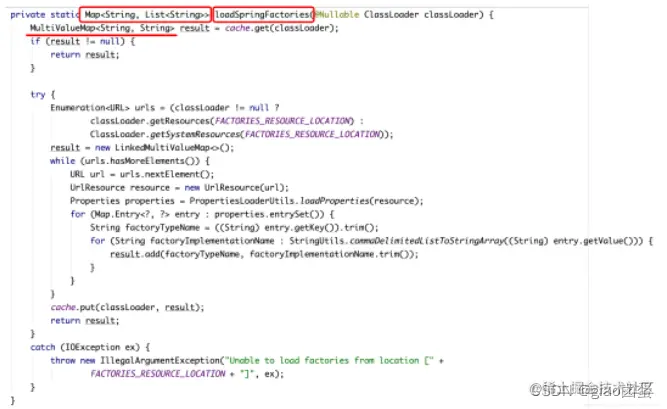The height and width of the screenshot is (409, 667).
Task: Click the 'while' keyword
Action: click(x=63, y=161)
